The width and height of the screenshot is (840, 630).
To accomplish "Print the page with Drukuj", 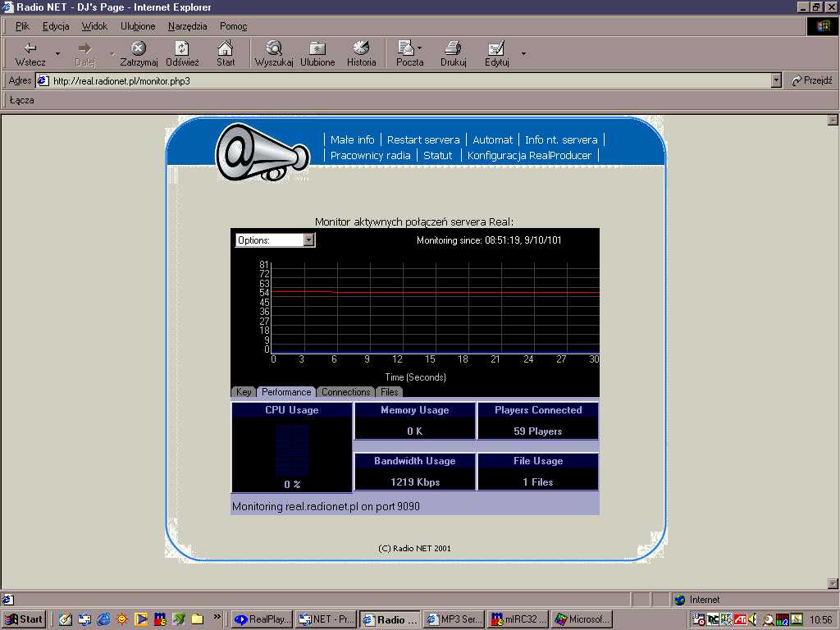I will click(453, 53).
